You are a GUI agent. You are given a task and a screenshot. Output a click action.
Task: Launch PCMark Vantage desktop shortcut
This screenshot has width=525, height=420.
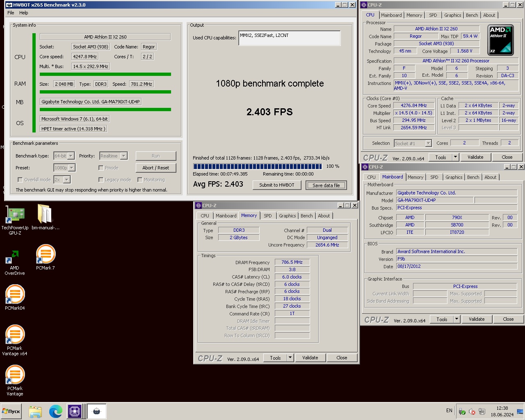pos(15,380)
